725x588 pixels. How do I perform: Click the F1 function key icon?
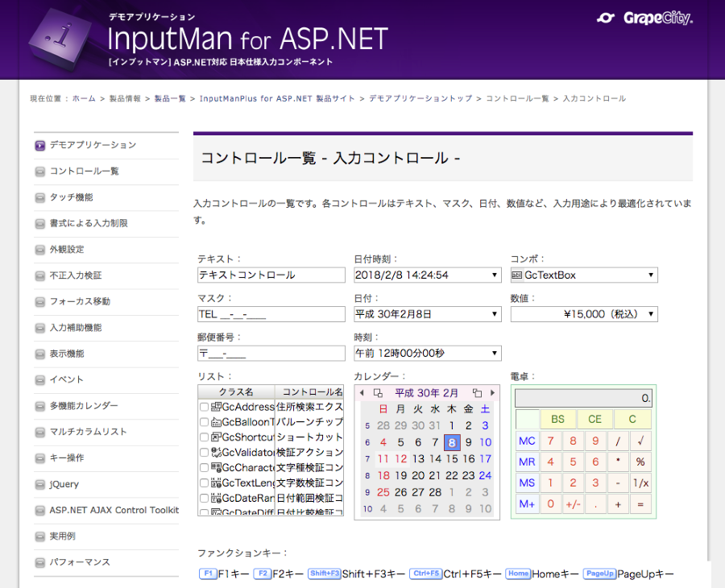(208, 574)
